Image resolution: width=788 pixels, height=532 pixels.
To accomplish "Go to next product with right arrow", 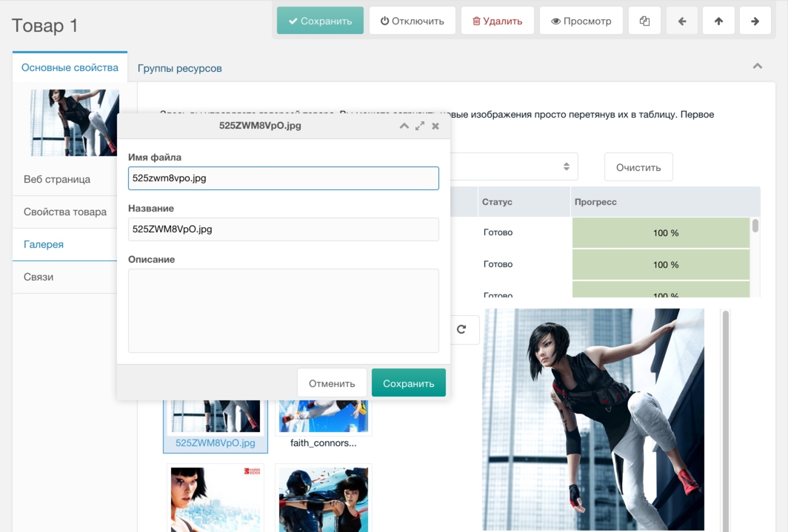I will pos(755,21).
